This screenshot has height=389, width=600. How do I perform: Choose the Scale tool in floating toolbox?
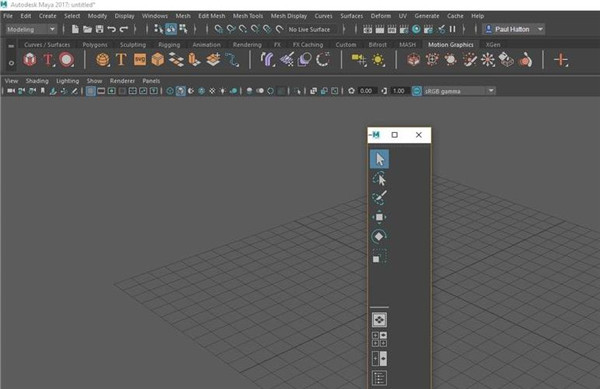(x=379, y=256)
